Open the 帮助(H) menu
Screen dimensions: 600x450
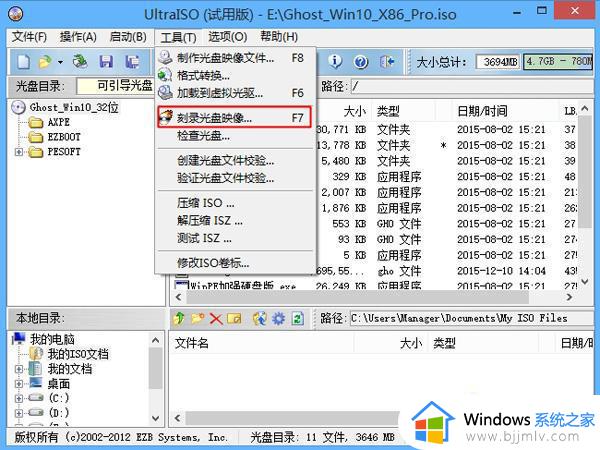point(279,37)
